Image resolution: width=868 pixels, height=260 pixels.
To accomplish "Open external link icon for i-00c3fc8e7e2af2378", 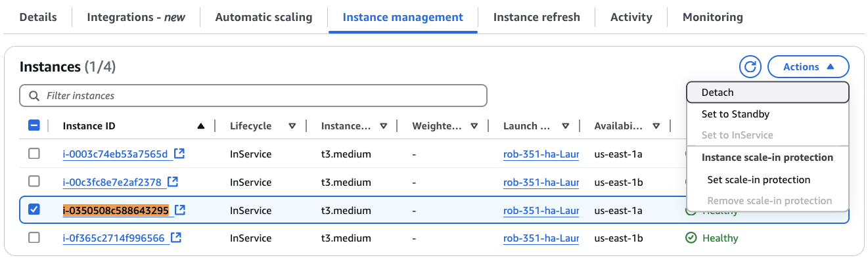I will pos(173,182).
